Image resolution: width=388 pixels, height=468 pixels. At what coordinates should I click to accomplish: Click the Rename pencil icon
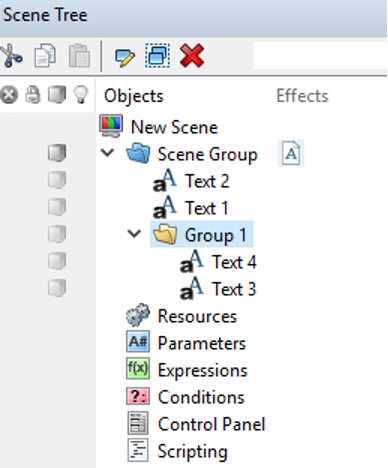pyautogui.click(x=125, y=57)
